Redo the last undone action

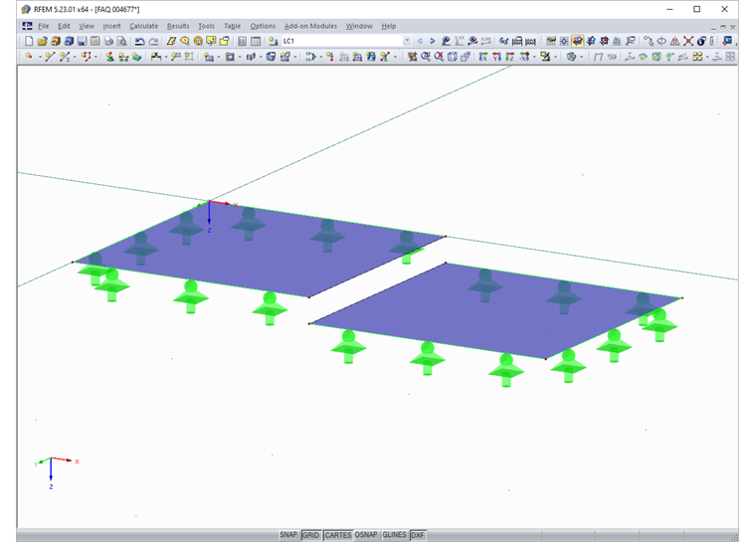(x=153, y=42)
